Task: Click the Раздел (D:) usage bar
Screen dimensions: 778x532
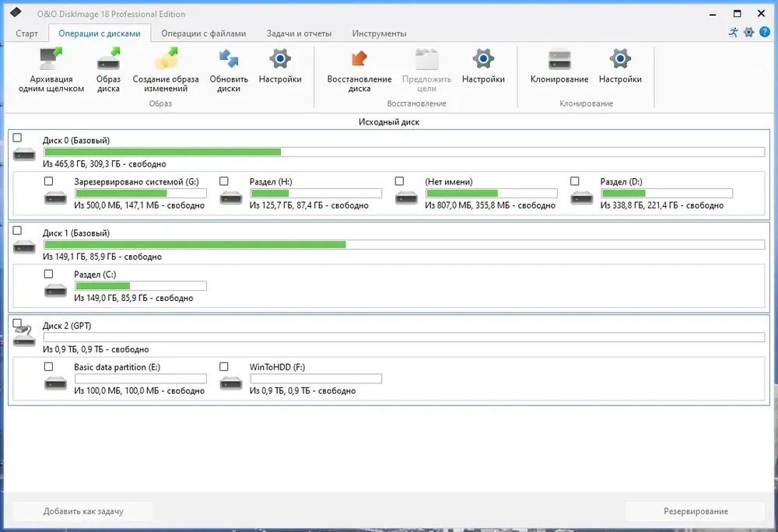Action: click(x=667, y=194)
